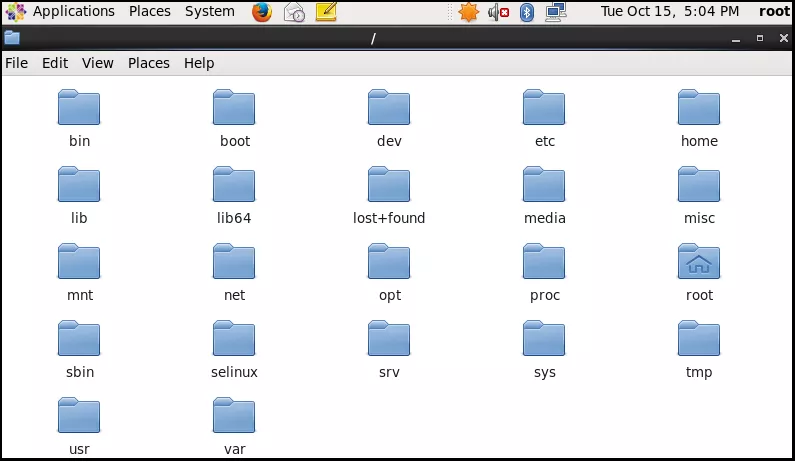Open the View menu
795x462 pixels.
point(98,63)
